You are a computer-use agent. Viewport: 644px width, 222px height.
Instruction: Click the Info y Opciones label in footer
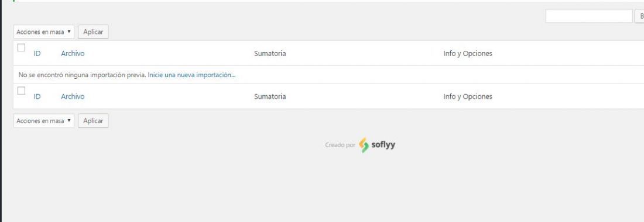467,96
